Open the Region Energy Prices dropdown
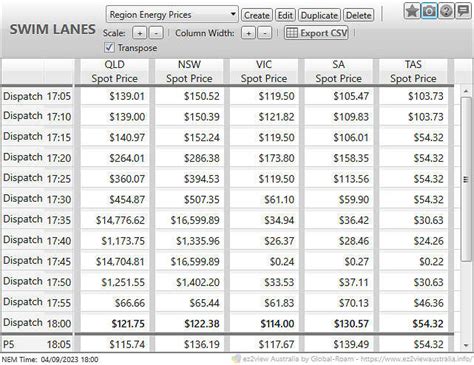The image size is (474, 365). (x=172, y=14)
